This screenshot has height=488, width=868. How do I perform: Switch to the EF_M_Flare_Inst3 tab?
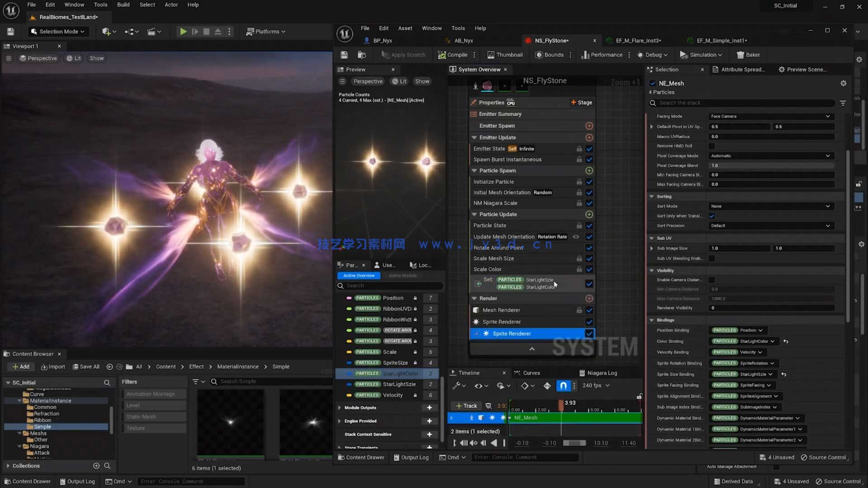(638, 41)
